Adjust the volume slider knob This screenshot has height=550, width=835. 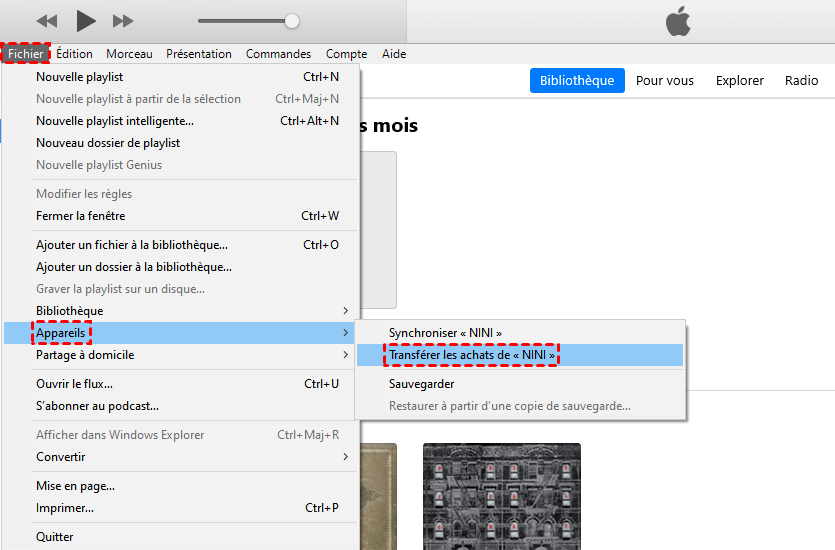pyautogui.click(x=292, y=21)
